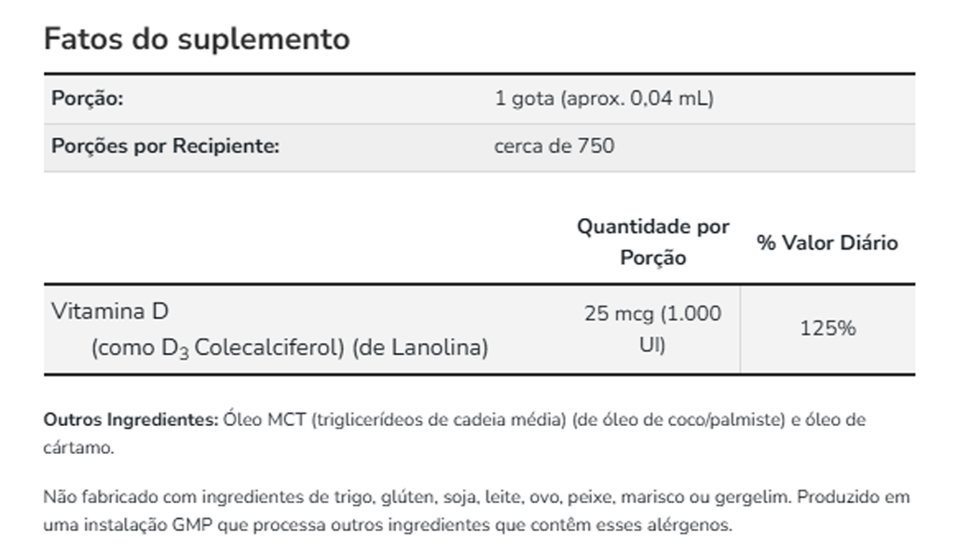Select the 'Porção:' label
Image resolution: width=959 pixels, height=560 pixels.
(x=88, y=99)
